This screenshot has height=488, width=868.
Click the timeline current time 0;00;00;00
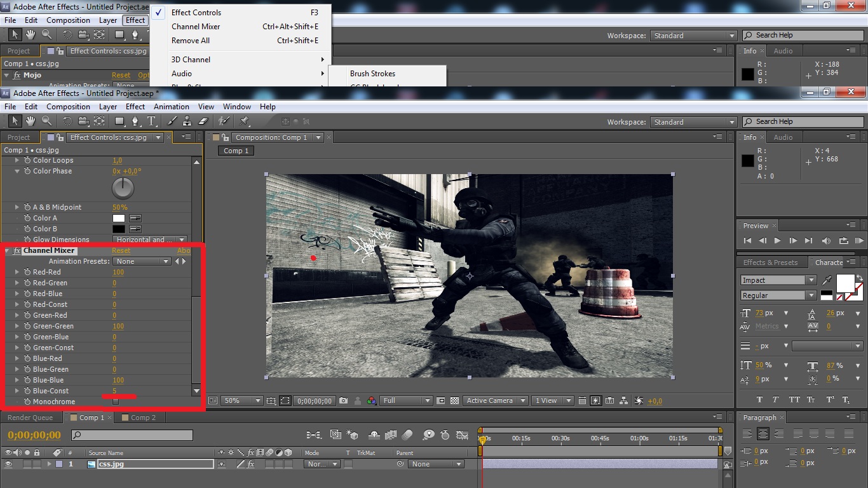click(x=34, y=435)
